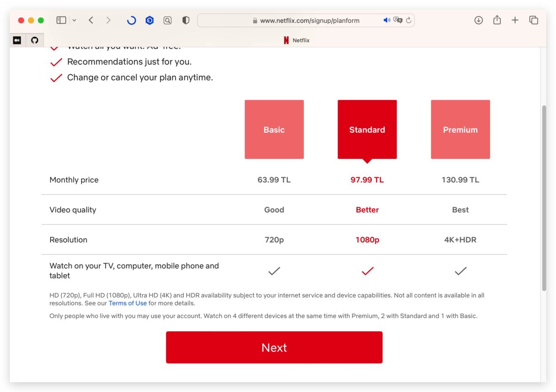The height and width of the screenshot is (392, 556).
Task: Click the Premium column device checkmark
Action: [x=461, y=271]
